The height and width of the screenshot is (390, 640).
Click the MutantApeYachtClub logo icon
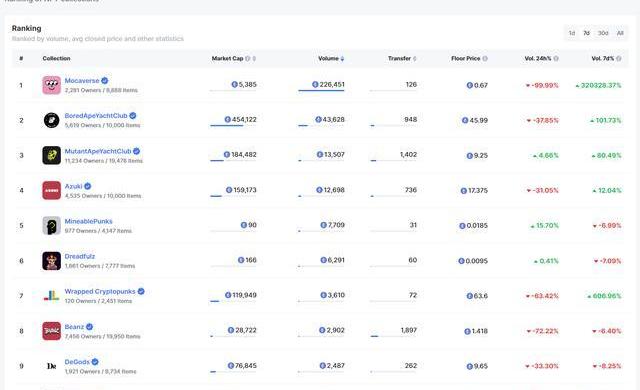(51, 155)
